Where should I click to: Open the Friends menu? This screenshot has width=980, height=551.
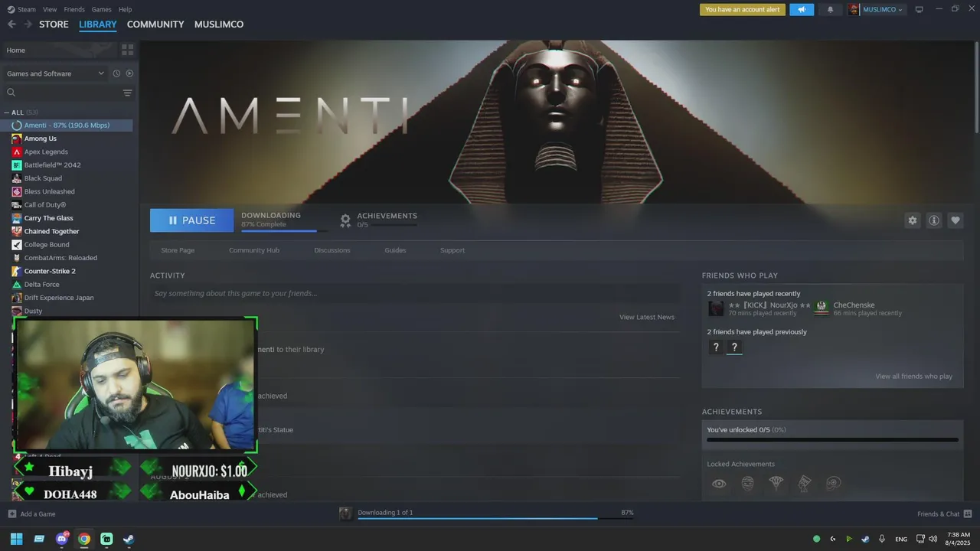74,9
